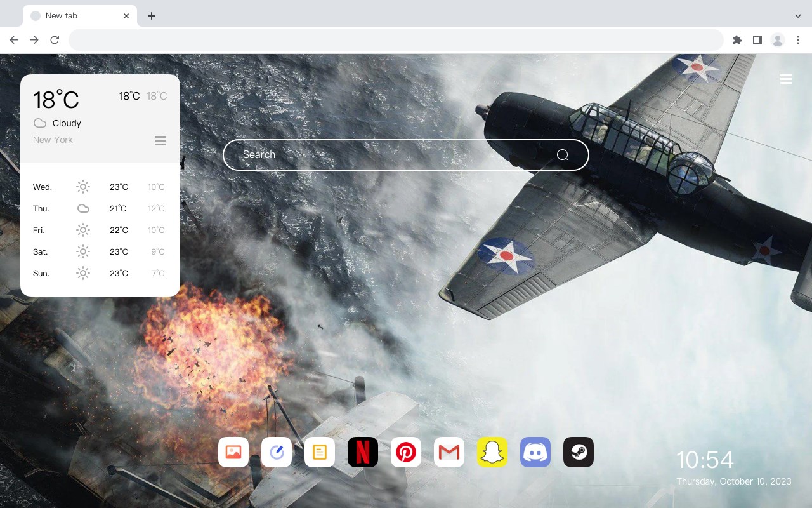Screen dimensions: 812x508
Task: Open the Gmail shortcut
Action: pos(449,452)
